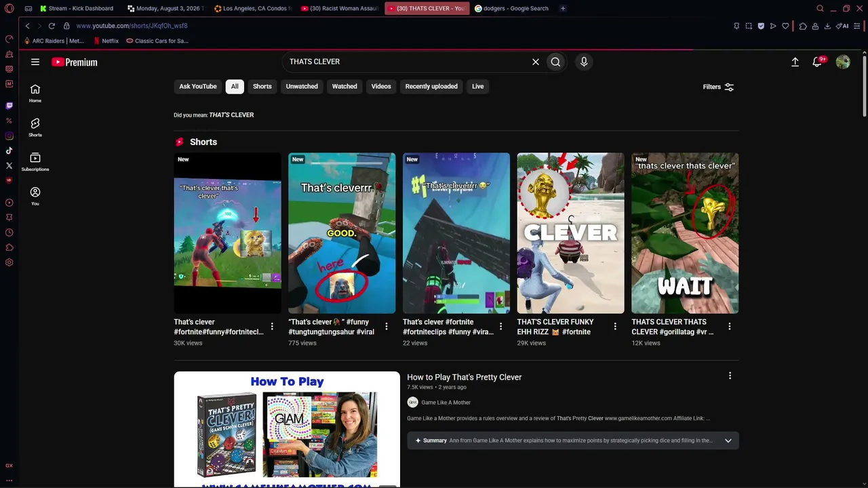Go to YouTube Premium home logo
Image resolution: width=868 pixels, height=488 pixels.
coord(75,62)
